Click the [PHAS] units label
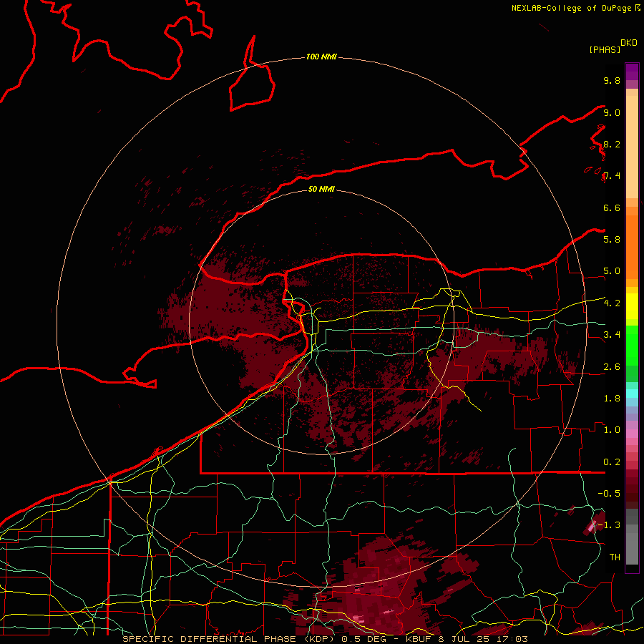This screenshot has height=644, width=644. point(605,49)
